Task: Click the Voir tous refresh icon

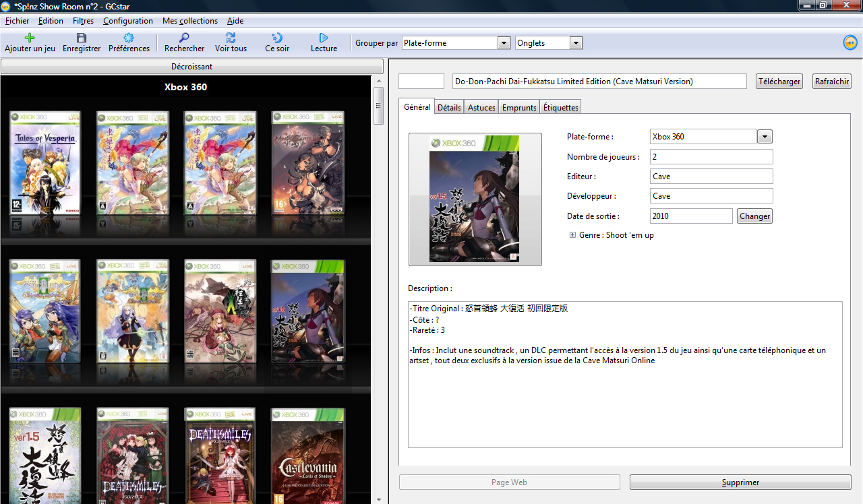Action: (x=231, y=38)
